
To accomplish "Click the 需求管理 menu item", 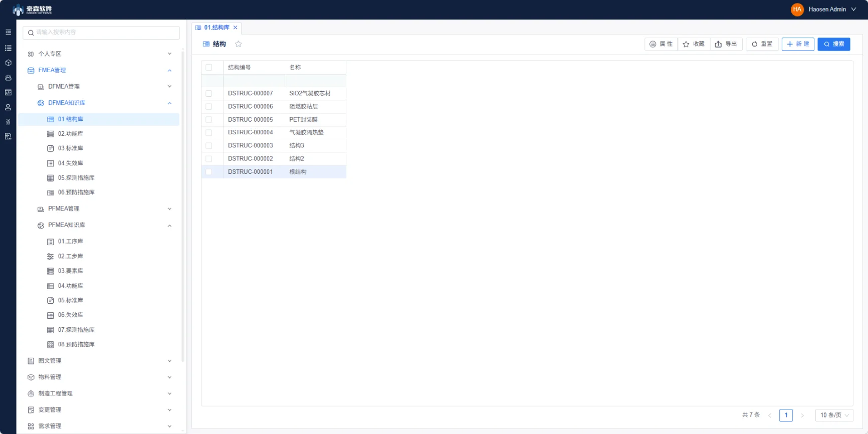I will click(x=99, y=426).
